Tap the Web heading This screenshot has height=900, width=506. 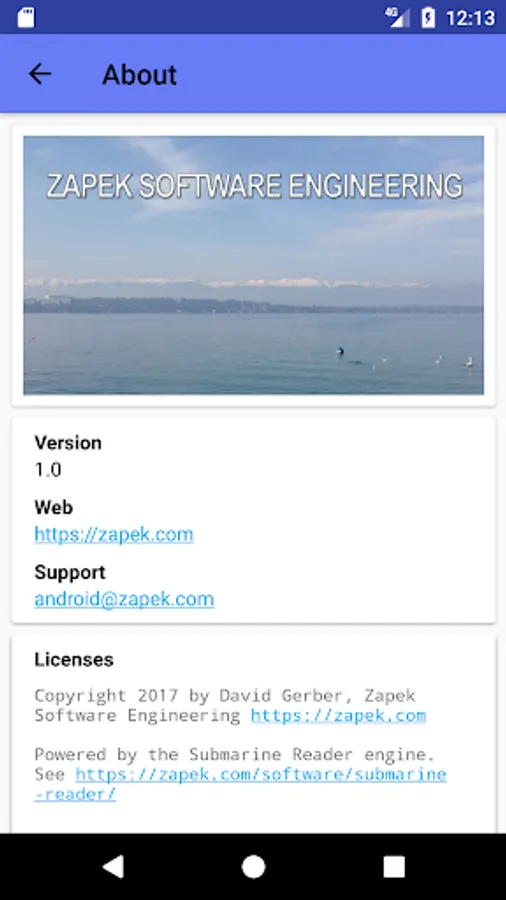click(54, 507)
